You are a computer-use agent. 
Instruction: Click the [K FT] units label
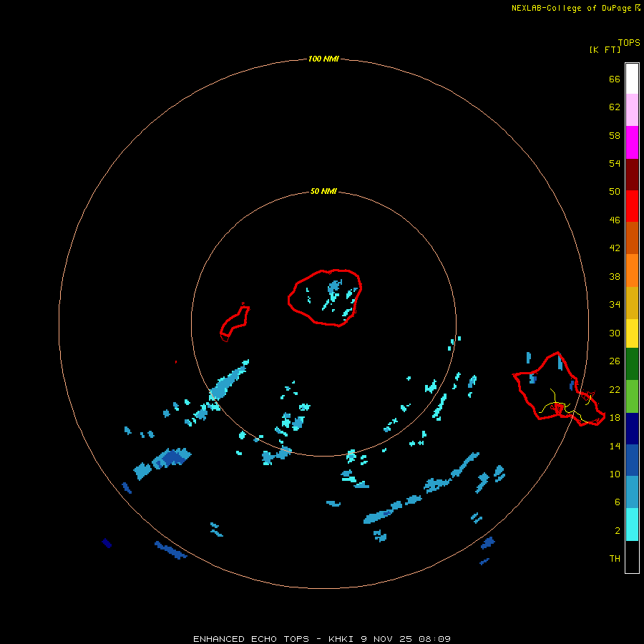click(605, 49)
